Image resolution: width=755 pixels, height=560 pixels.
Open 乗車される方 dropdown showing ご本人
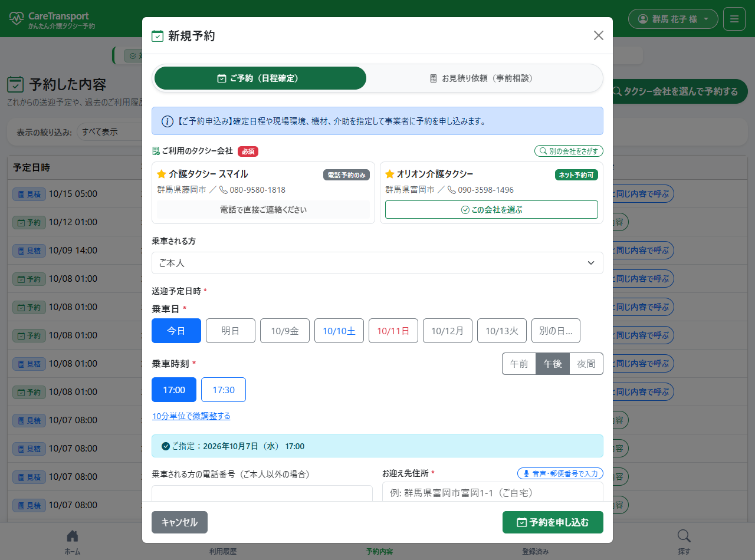377,263
